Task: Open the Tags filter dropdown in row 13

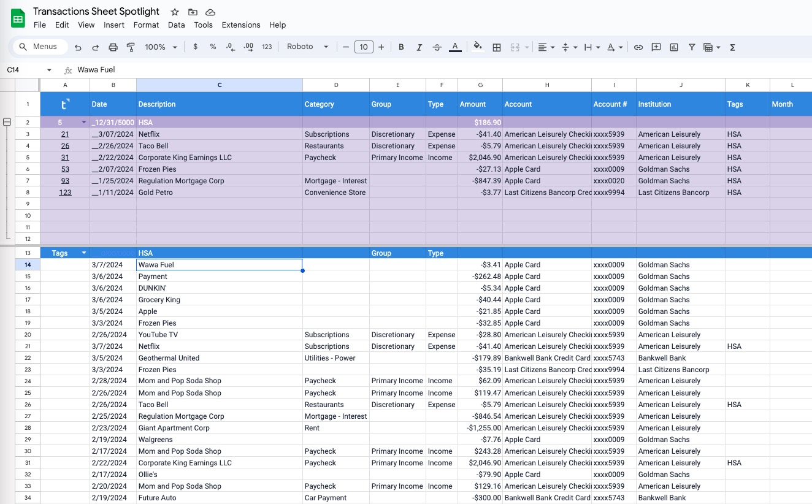Action: click(x=84, y=253)
